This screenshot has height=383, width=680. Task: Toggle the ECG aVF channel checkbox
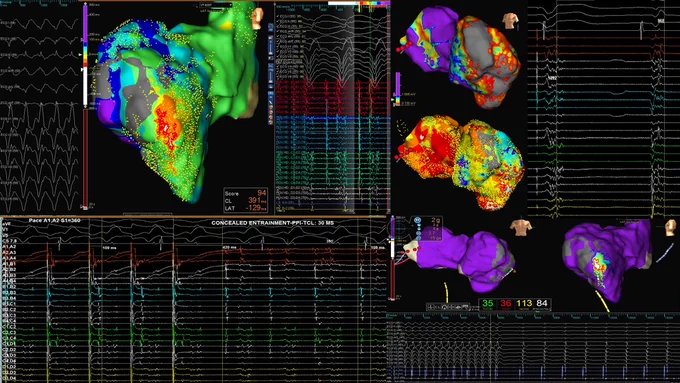[x=278, y=40]
